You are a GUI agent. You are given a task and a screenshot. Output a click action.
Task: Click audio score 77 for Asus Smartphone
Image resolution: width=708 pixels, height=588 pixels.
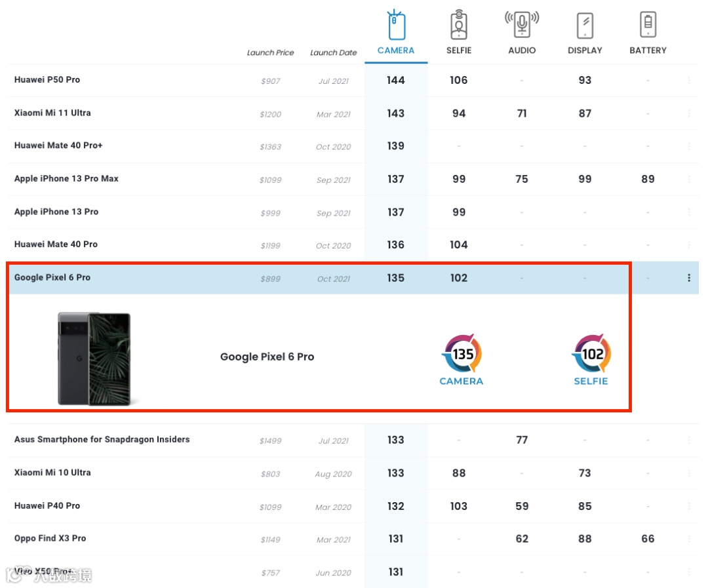(522, 441)
